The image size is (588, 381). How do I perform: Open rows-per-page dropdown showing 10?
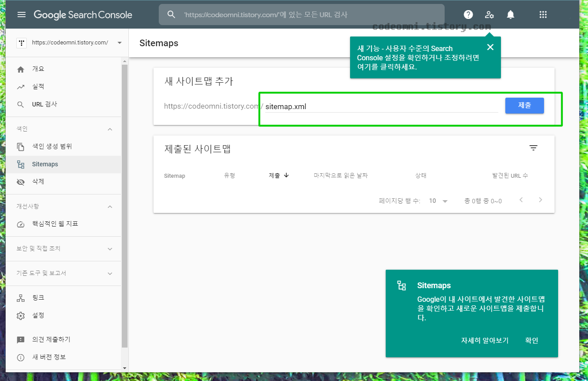point(438,201)
